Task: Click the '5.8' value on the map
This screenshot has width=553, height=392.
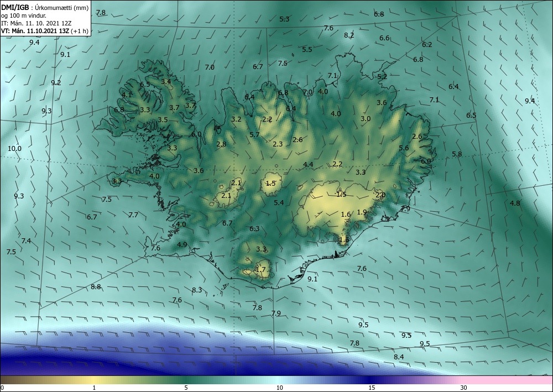Action: pos(457,154)
